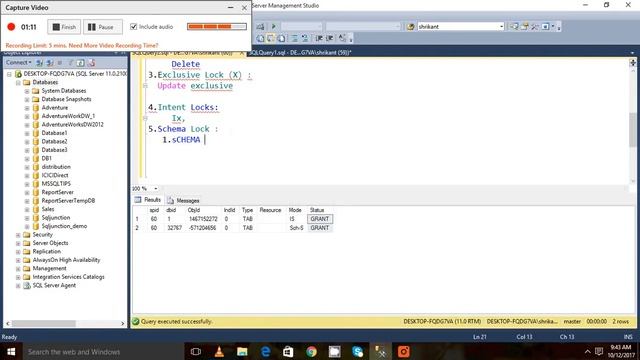
Task: Collapse the DESKTOP-FQDG7VA server node
Action: [x=9, y=74]
